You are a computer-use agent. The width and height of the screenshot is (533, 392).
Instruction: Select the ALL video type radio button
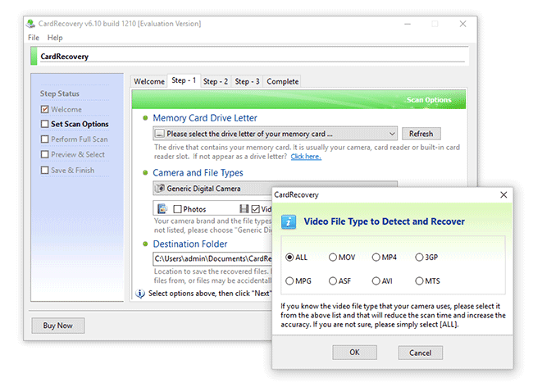pos(296,257)
